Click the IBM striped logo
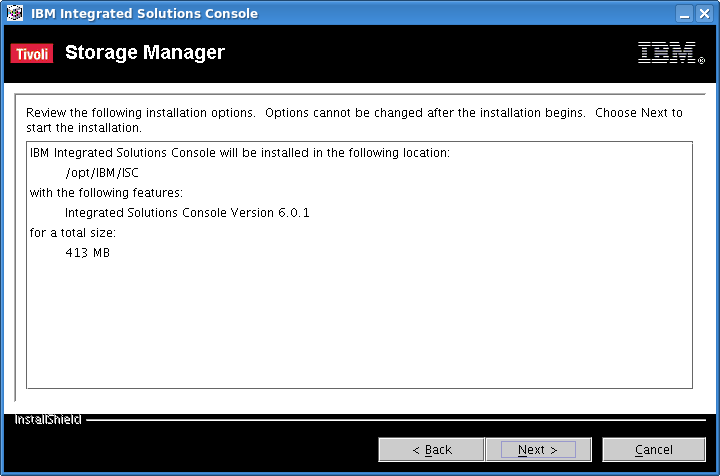 tap(667, 52)
